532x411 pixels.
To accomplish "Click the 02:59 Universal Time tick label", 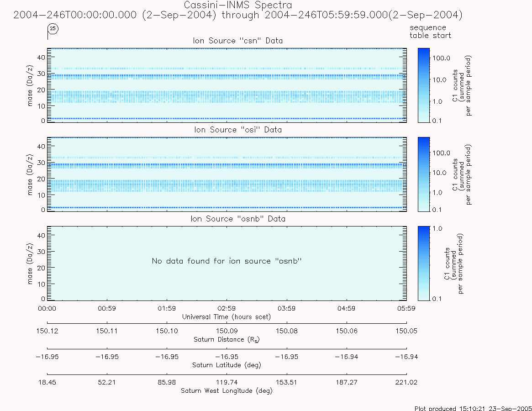I will click(226, 309).
